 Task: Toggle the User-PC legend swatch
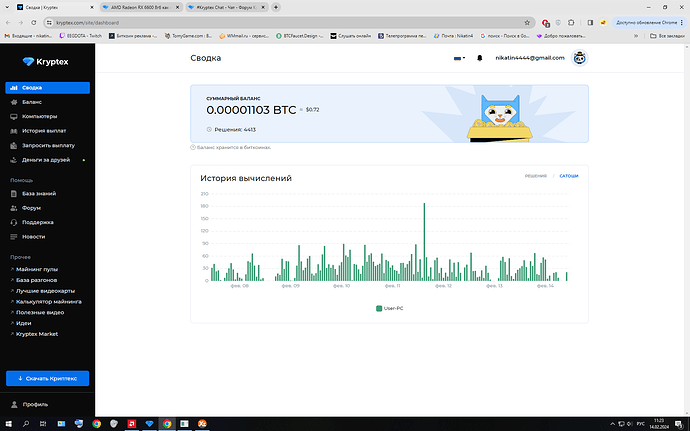(x=379, y=309)
